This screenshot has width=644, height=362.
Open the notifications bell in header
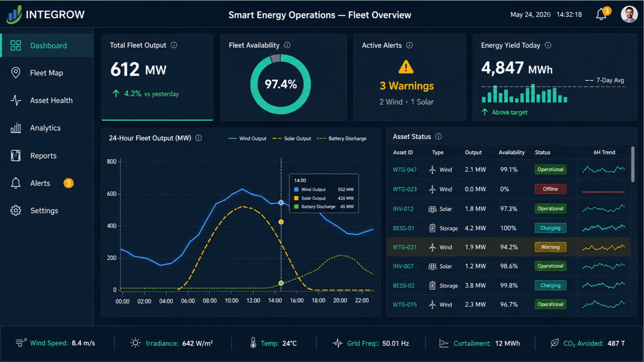601,15
